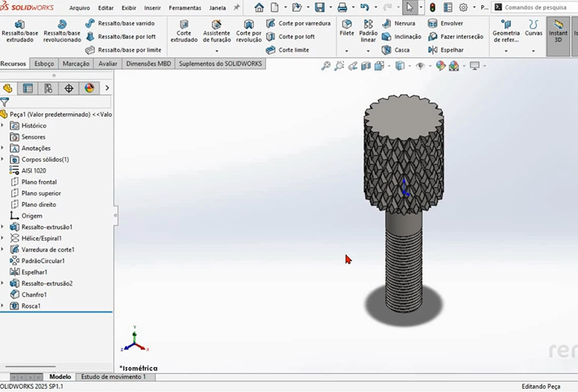The height and width of the screenshot is (392, 578).
Task: Expand the Histórico folder in tree
Action: point(3,126)
